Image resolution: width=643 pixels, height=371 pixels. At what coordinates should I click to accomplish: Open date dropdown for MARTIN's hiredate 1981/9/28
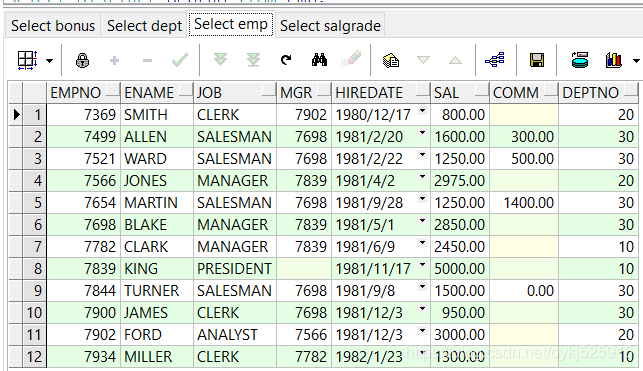422,199
